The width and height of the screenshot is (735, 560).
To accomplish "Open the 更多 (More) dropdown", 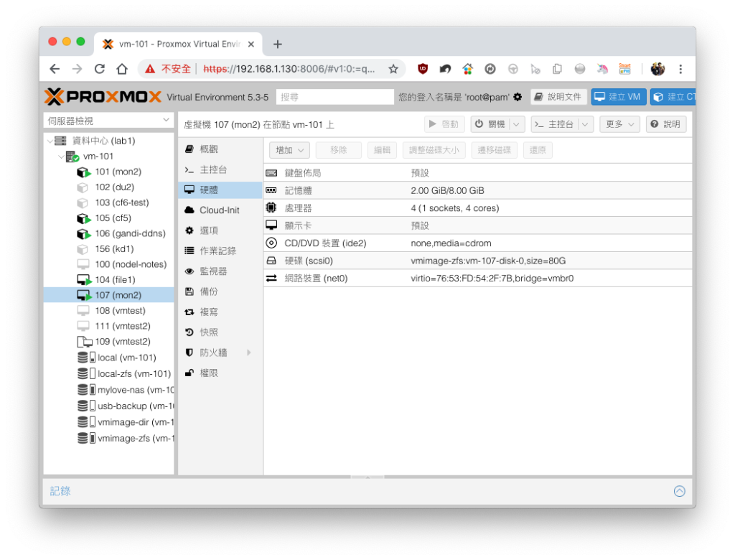I will (x=619, y=124).
